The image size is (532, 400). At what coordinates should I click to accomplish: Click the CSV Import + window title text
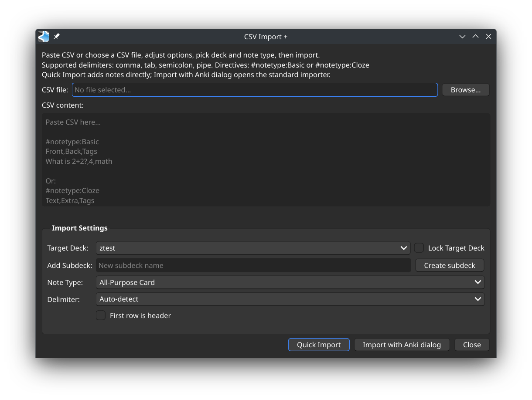(x=266, y=37)
